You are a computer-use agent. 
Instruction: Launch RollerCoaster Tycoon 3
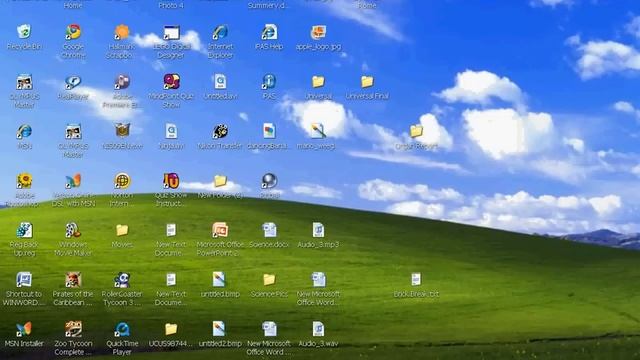click(122, 280)
